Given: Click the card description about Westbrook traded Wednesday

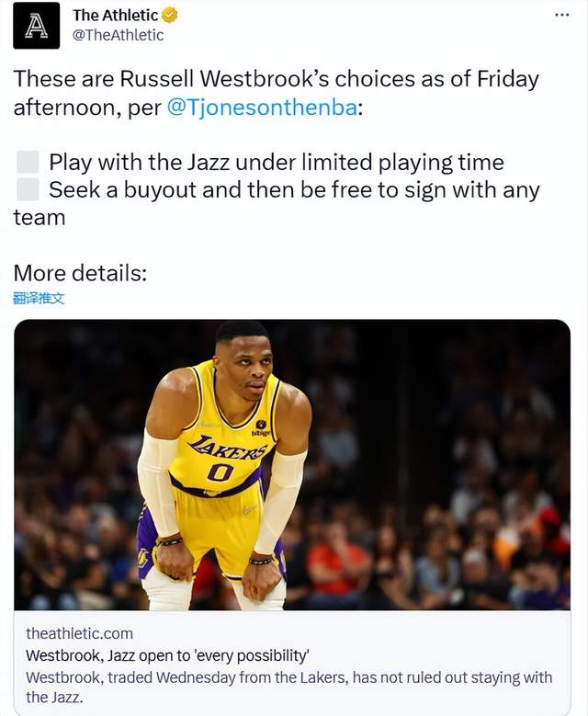Looking at the screenshot, I should pyautogui.click(x=289, y=687).
